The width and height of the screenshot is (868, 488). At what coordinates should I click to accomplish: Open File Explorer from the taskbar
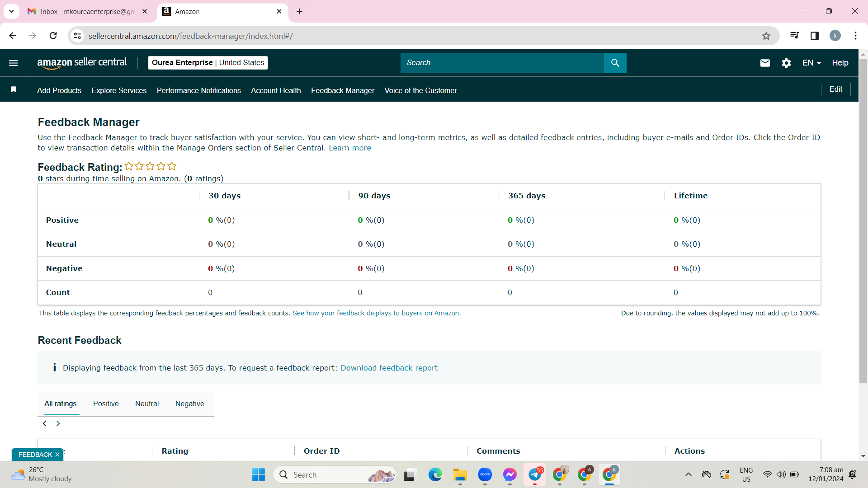tap(460, 475)
